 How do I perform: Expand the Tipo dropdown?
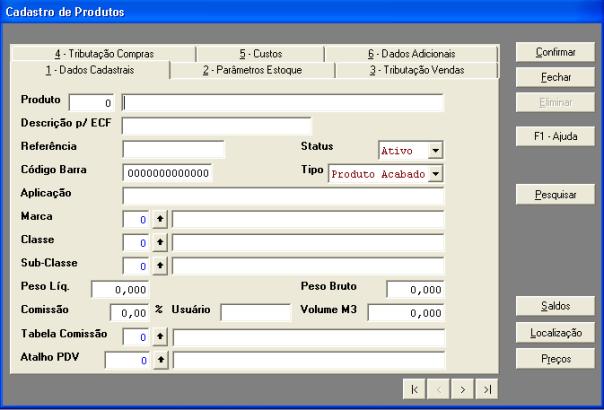point(435,174)
